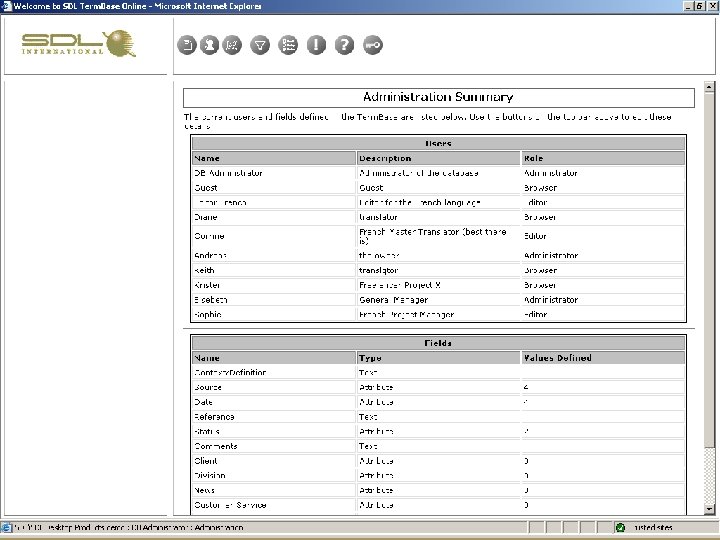This screenshot has height=540, width=720.
Task: Click the Type column header
Action: click(x=439, y=358)
